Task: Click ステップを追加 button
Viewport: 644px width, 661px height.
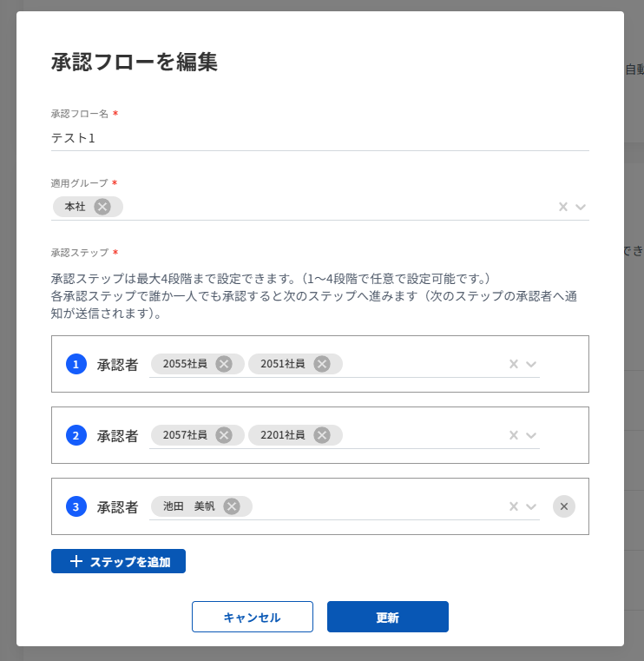Action: point(118,562)
